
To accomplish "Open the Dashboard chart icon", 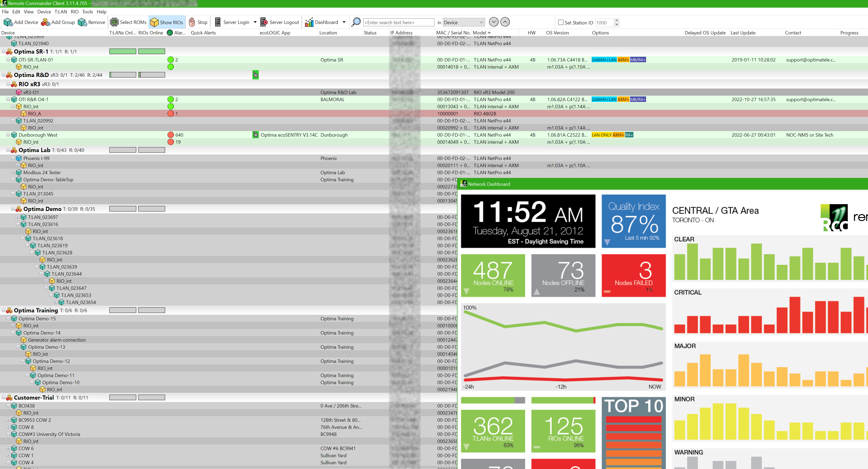I will pyautogui.click(x=309, y=22).
